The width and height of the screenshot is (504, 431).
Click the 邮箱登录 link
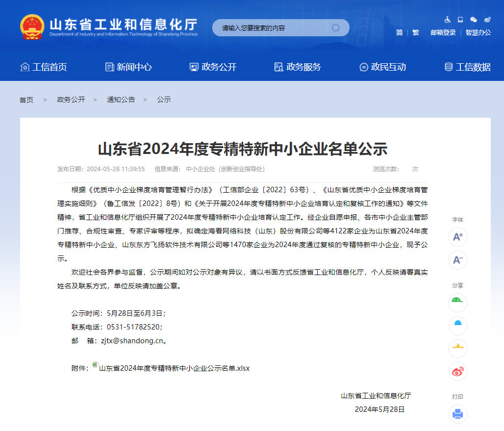click(x=443, y=33)
